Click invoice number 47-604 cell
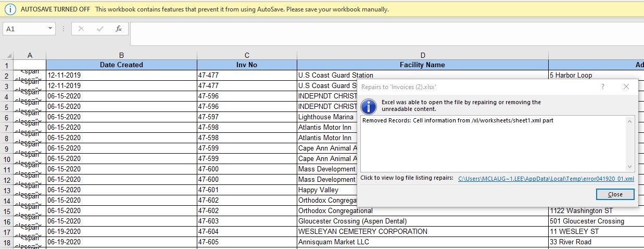 247,232
